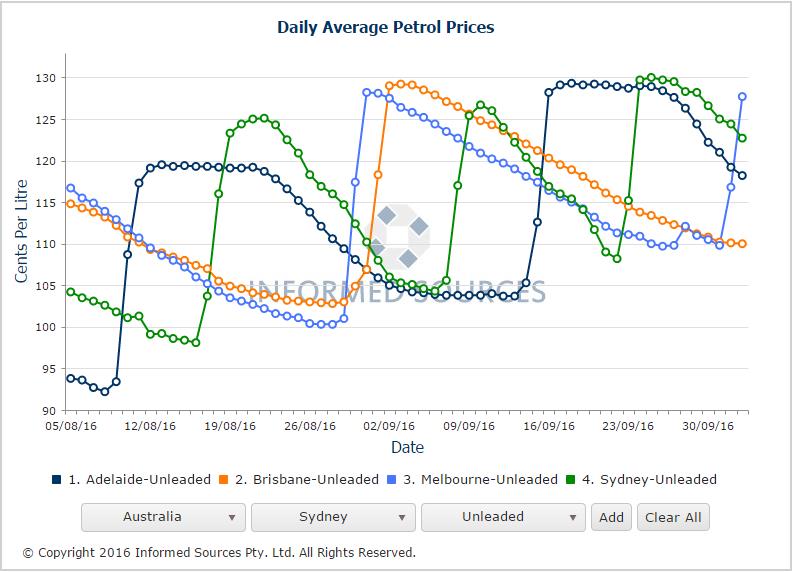Viewport: 793px width, 572px height.
Task: Click the 23/09/16 date tick label
Action: click(x=628, y=426)
